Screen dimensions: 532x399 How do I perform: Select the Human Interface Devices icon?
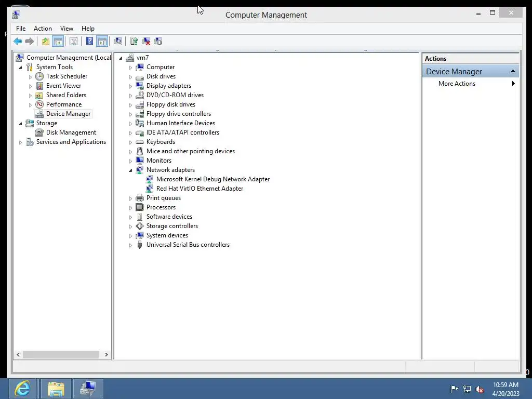[139, 123]
